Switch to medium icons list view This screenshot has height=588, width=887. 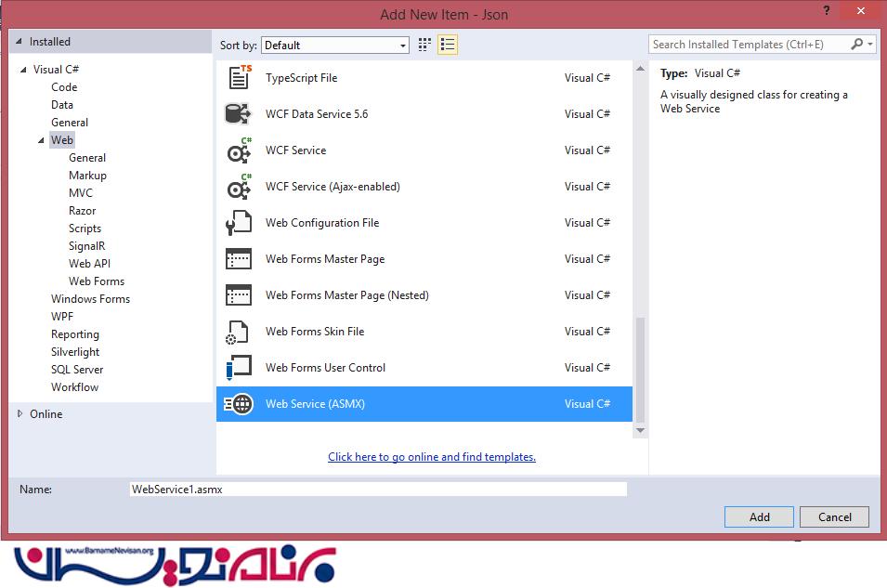[448, 45]
